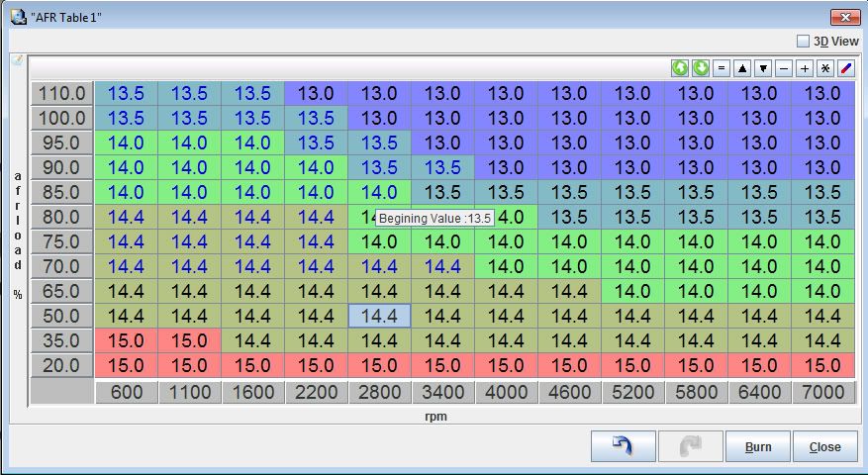Click the minus subtract-from-cells button
The width and height of the screenshot is (868, 475).
783,68
